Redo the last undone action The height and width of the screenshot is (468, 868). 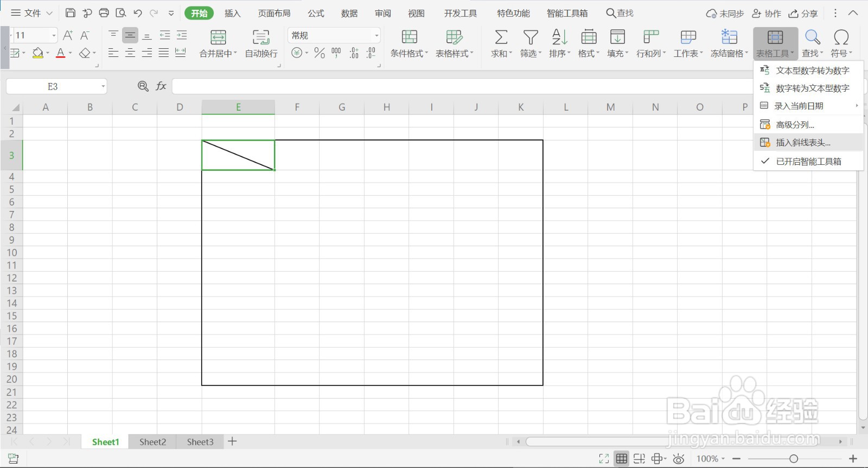154,13
